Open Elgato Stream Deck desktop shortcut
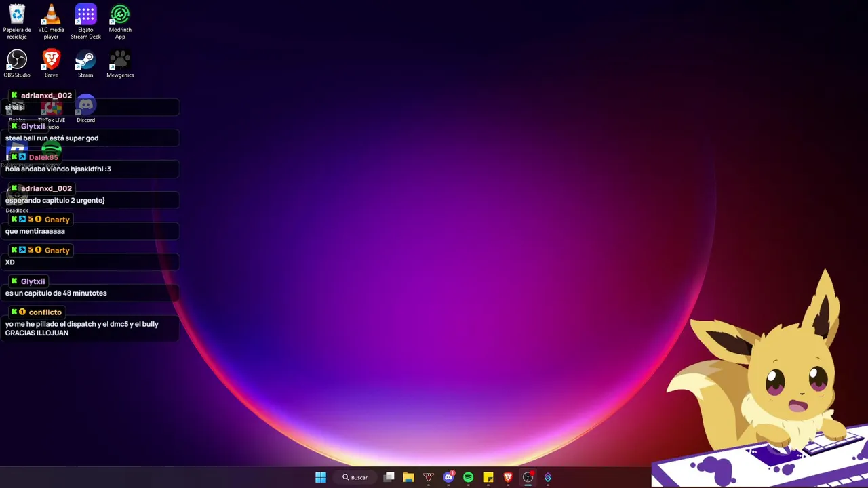Viewport: 868px width, 488px height. (x=85, y=22)
